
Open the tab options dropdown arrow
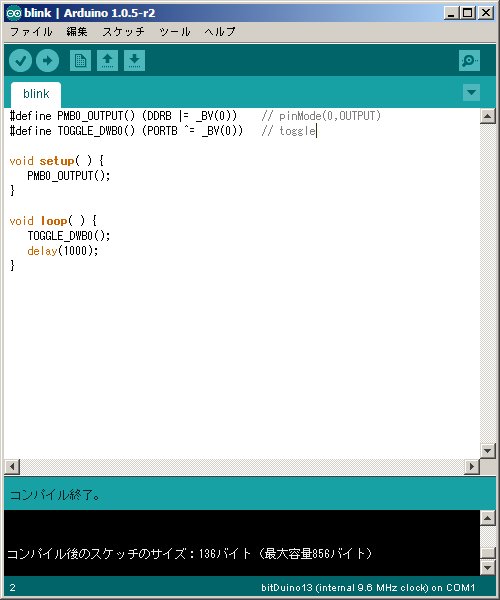(471, 93)
